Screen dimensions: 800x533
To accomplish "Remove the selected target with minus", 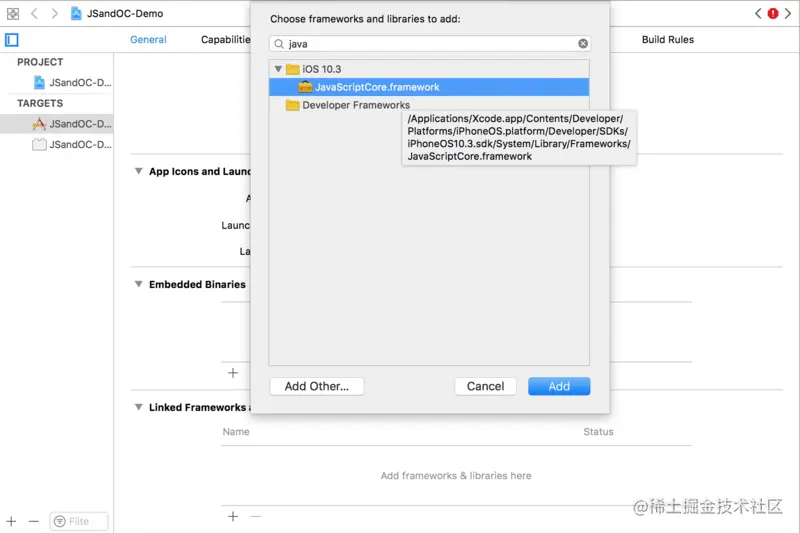I will point(34,521).
